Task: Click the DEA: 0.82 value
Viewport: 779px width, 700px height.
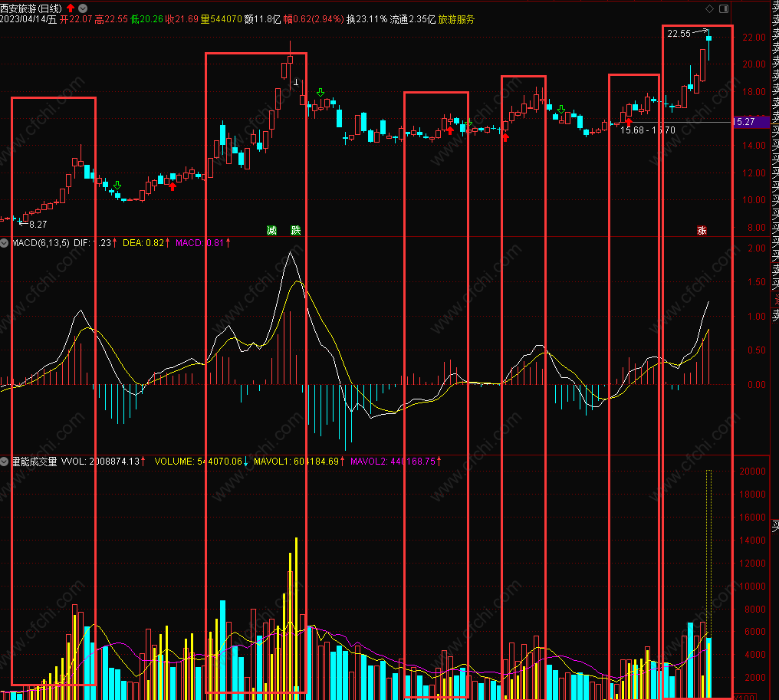Action: (143, 243)
